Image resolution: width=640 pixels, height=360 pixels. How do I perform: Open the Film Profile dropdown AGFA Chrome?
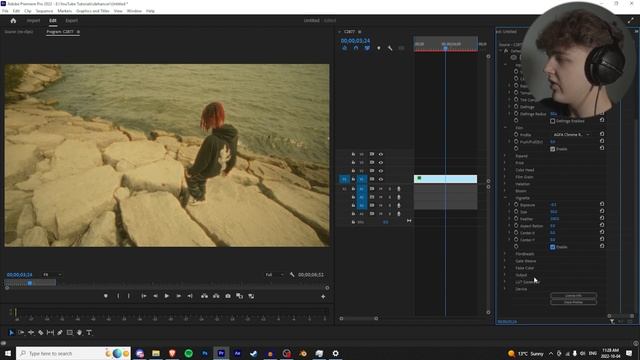pos(571,134)
